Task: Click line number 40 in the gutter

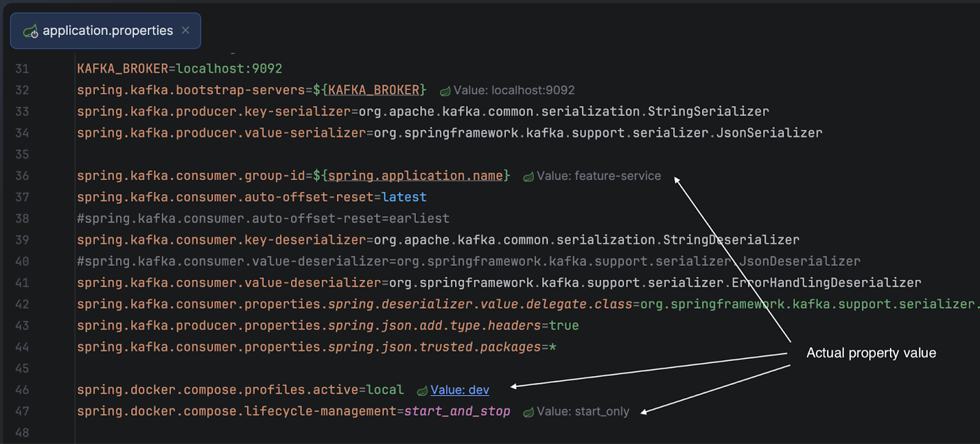Action: [x=22, y=262]
